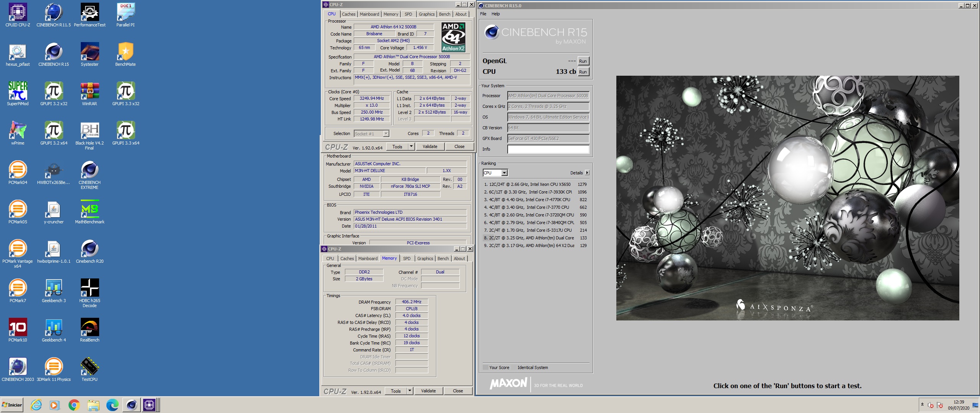The height and width of the screenshot is (413, 980).
Task: Open y-cruncher desktop shortcut
Action: (54, 212)
